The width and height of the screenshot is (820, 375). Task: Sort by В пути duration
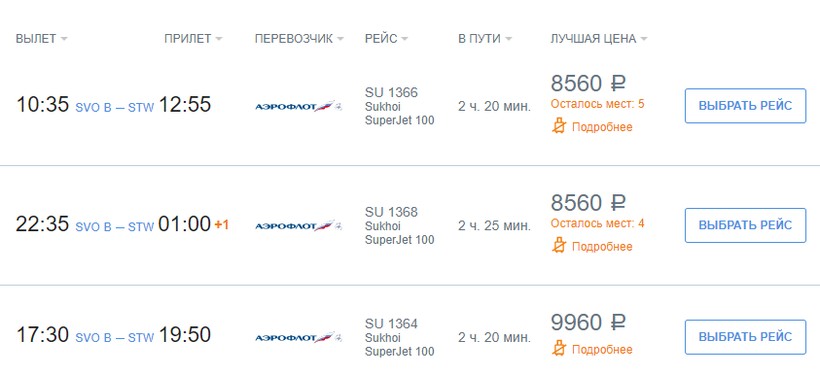tap(485, 39)
